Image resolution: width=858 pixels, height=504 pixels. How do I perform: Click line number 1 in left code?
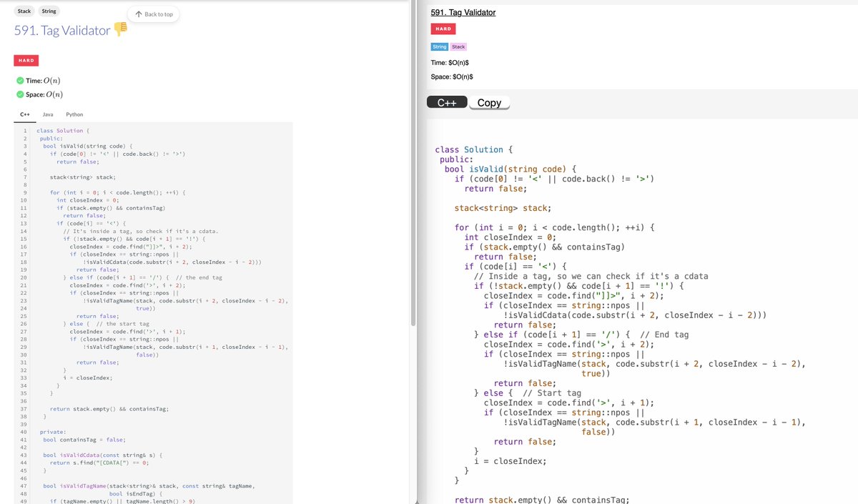[x=25, y=131]
